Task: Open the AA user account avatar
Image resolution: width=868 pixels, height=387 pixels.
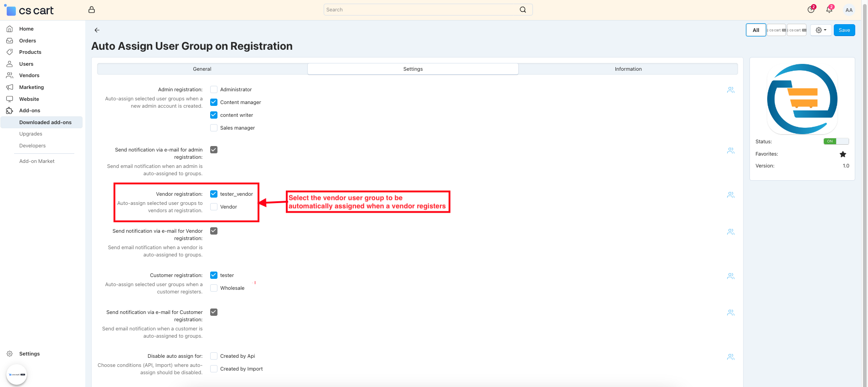Action: [848, 10]
